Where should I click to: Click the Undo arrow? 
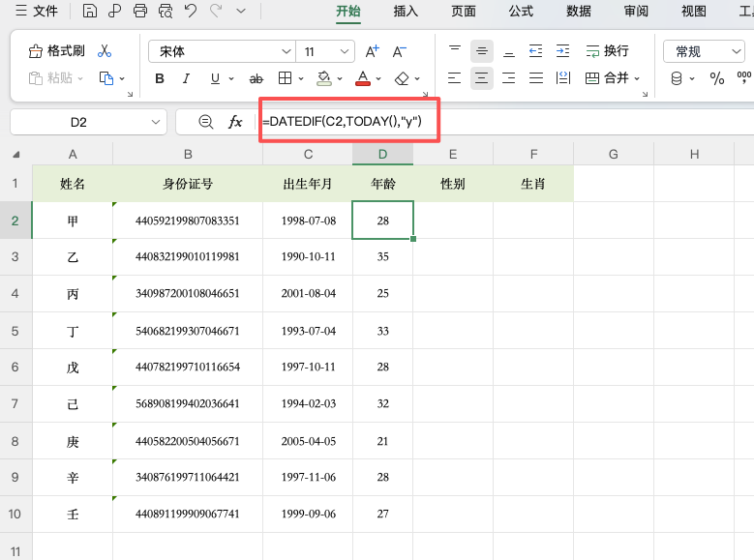coord(191,11)
